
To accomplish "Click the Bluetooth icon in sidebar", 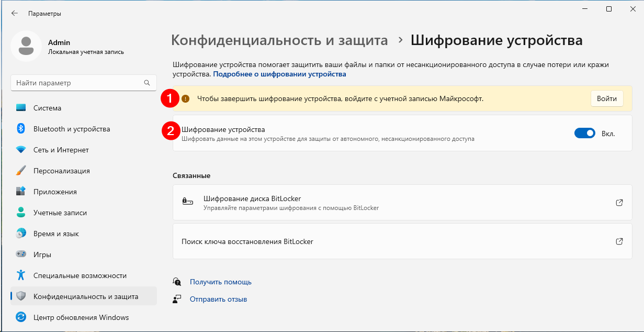I will pos(21,129).
